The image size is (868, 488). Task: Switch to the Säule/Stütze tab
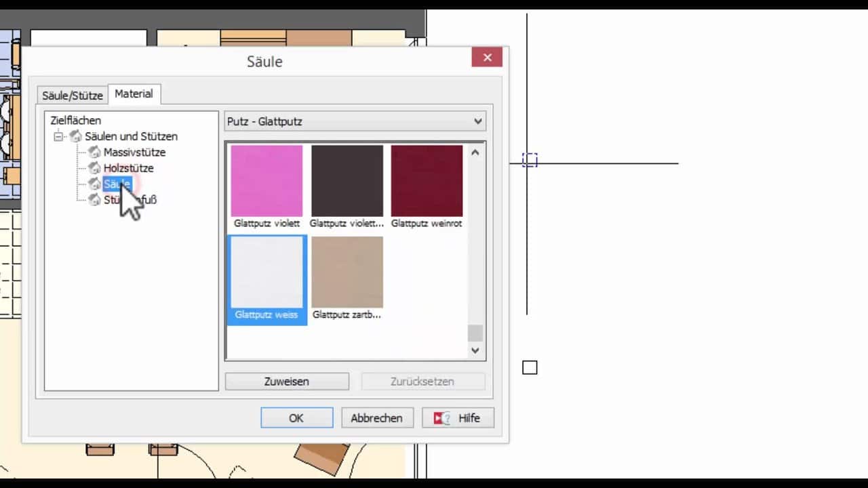[x=73, y=96]
